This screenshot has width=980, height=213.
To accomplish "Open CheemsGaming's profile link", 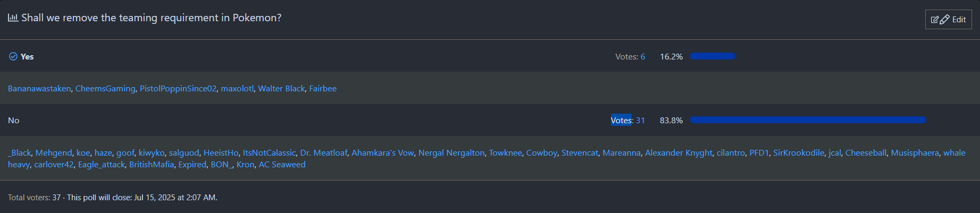I will (x=105, y=89).
